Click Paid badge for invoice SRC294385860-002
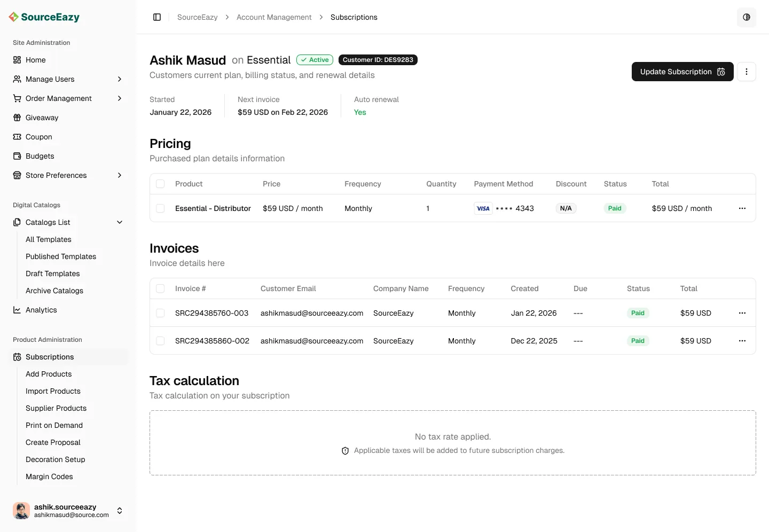 tap(638, 341)
